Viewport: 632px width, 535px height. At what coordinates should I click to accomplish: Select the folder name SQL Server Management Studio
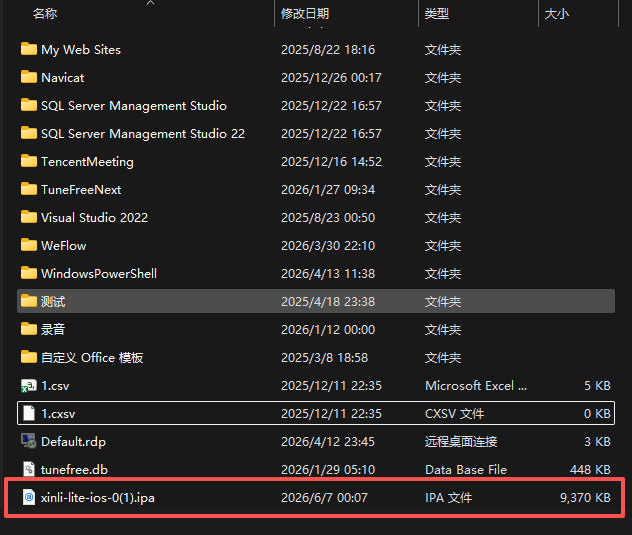134,106
